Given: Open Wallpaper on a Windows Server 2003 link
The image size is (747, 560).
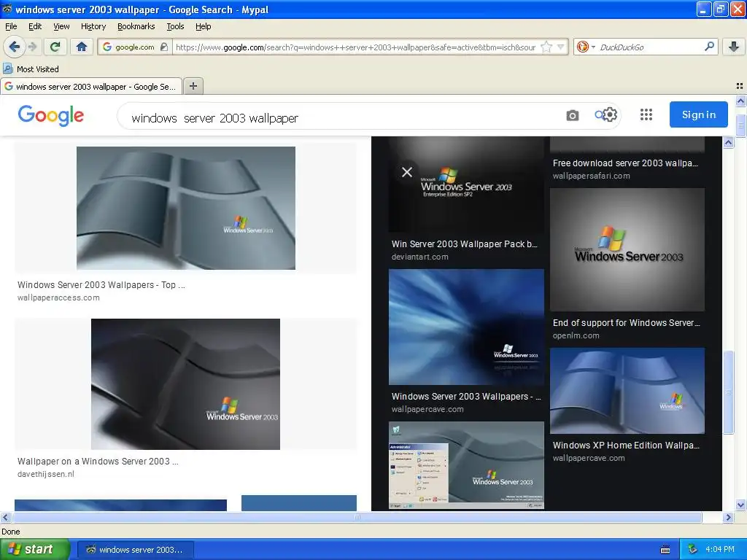Looking at the screenshot, I should [98, 461].
